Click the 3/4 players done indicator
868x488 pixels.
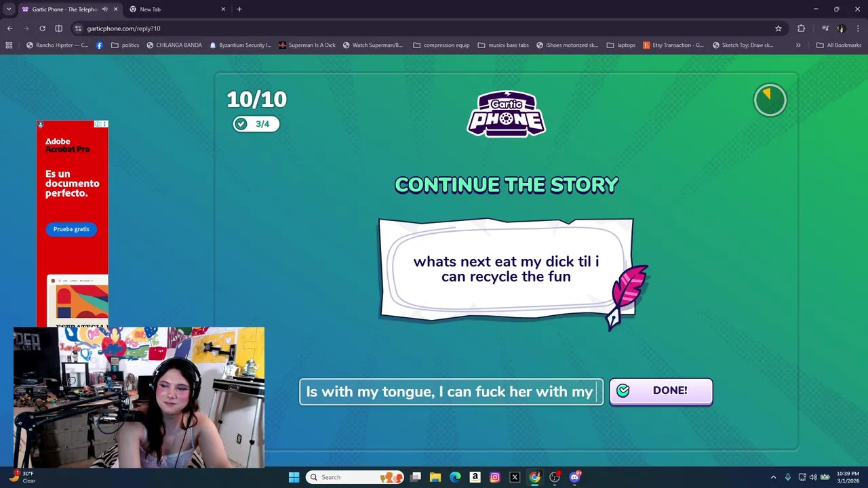256,123
